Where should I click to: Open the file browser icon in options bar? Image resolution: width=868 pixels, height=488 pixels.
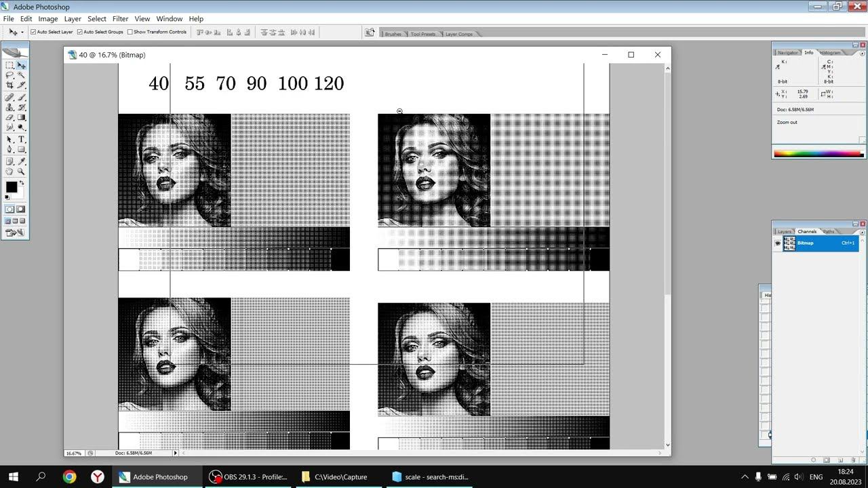pyautogui.click(x=370, y=32)
